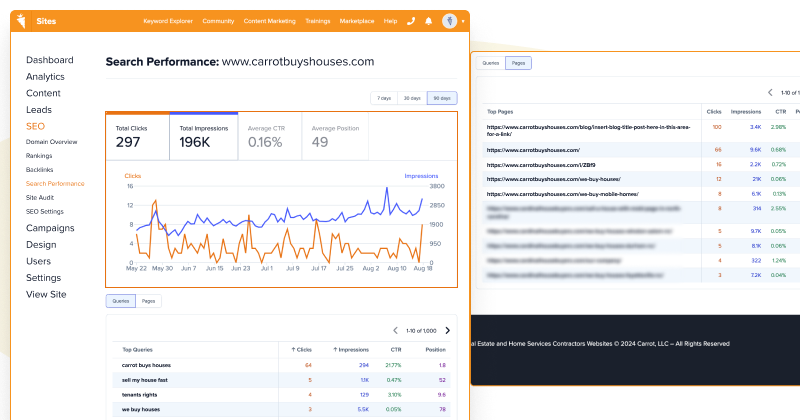
Task: Sort Top Queries by Impressions column
Action: 351,350
